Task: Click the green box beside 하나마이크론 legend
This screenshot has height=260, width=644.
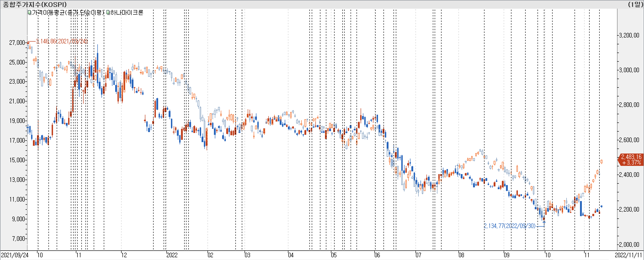Action: [x=108, y=12]
